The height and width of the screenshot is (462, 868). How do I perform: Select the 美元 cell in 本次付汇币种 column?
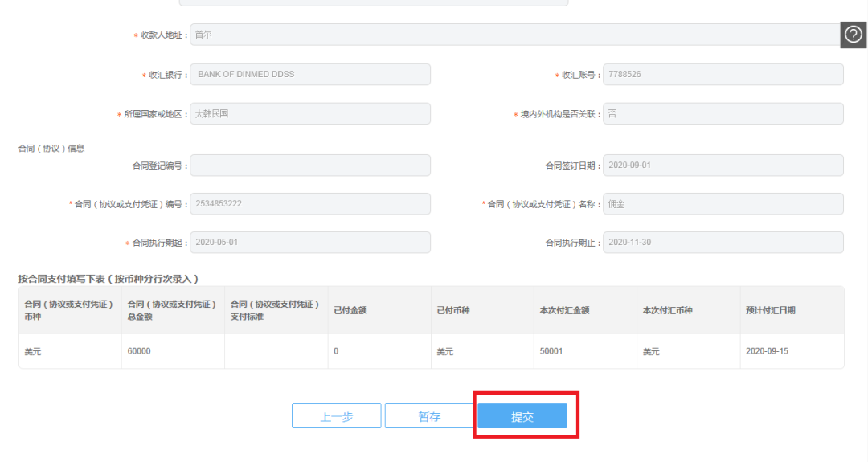coord(689,351)
